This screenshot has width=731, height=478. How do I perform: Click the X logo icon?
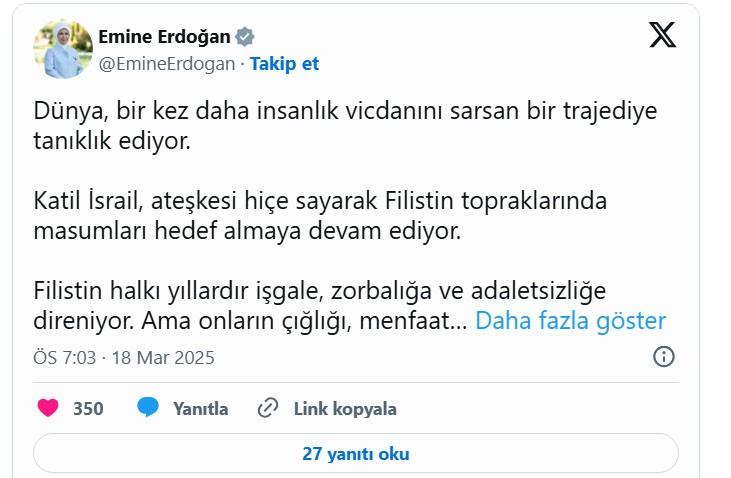661,37
